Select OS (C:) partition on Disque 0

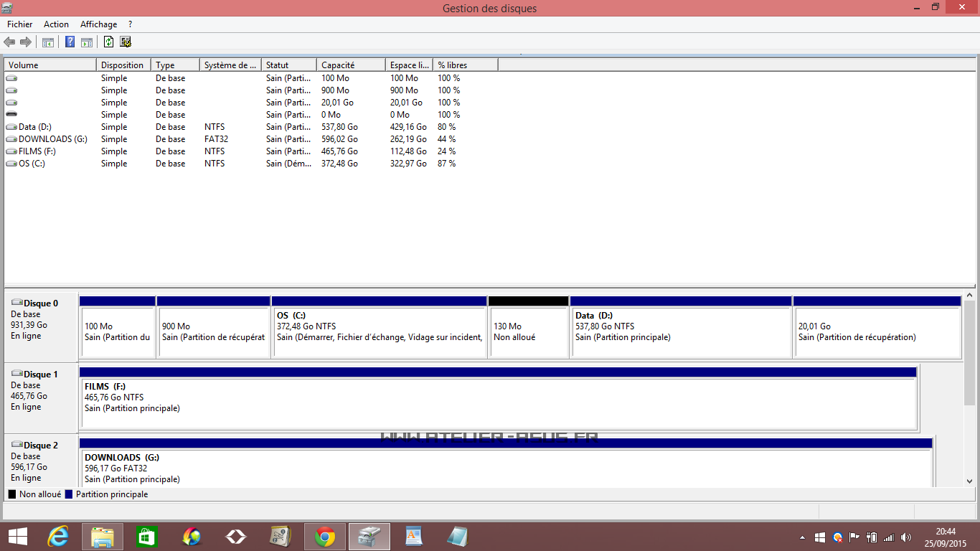tap(379, 332)
